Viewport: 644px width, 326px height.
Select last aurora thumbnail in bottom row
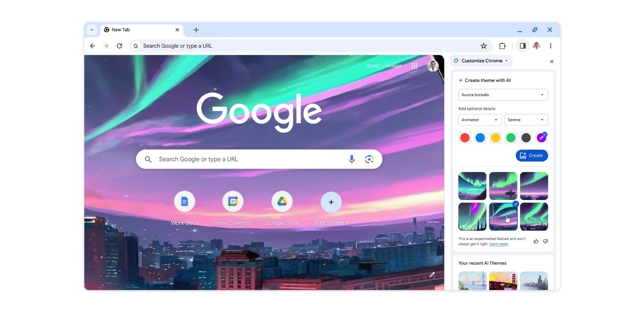click(x=534, y=217)
